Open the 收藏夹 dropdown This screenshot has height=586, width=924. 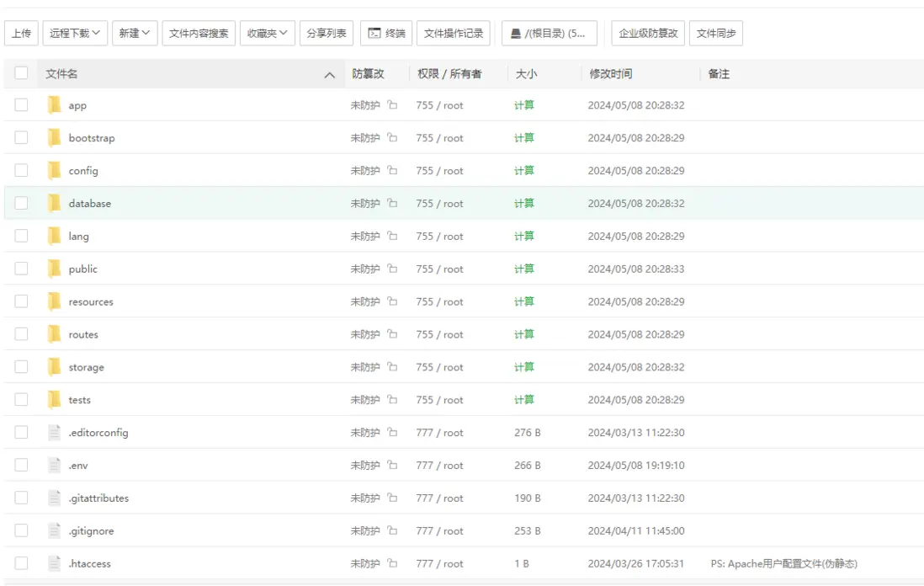point(267,34)
